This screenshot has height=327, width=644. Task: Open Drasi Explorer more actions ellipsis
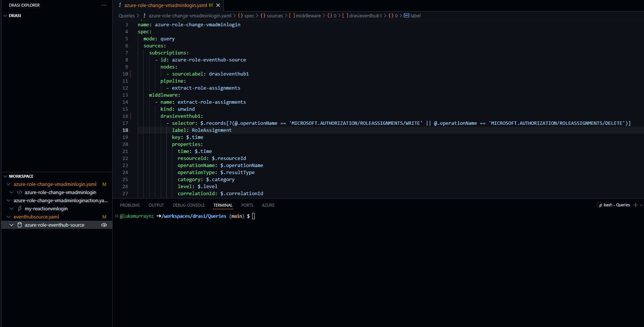pyautogui.click(x=104, y=5)
